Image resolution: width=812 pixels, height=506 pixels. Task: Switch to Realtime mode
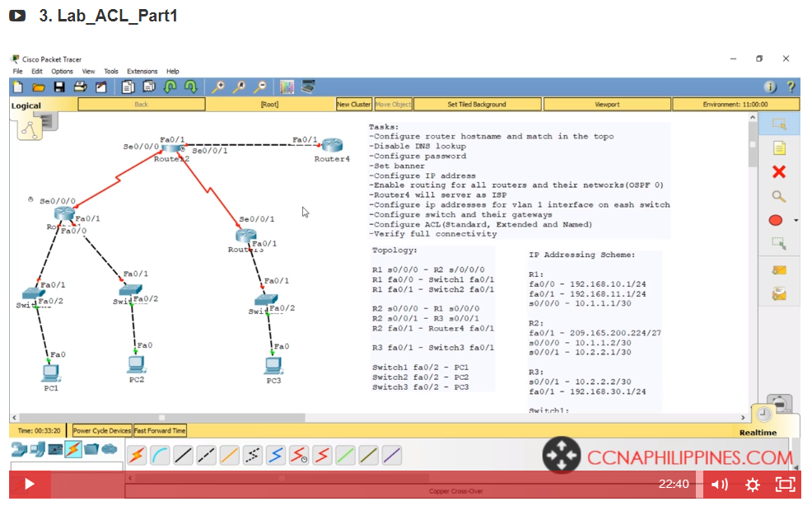[758, 433]
